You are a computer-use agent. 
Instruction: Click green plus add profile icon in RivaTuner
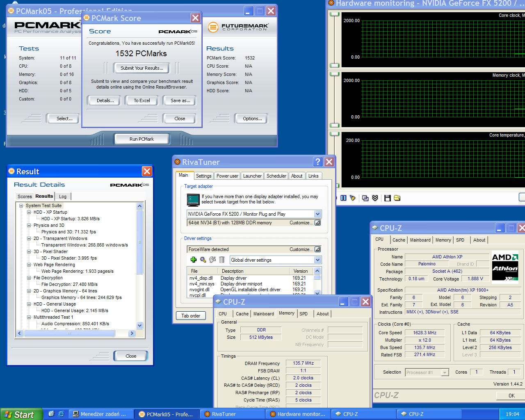(x=194, y=260)
